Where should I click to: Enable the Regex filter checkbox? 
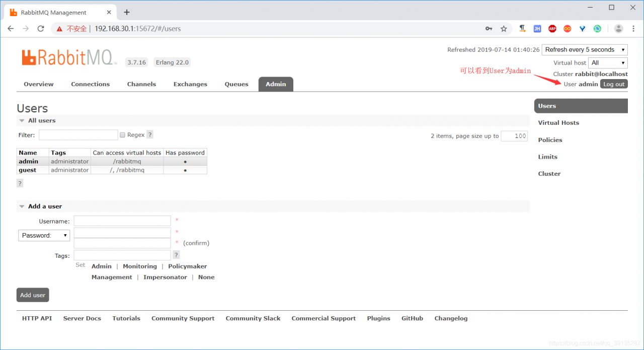pos(122,135)
